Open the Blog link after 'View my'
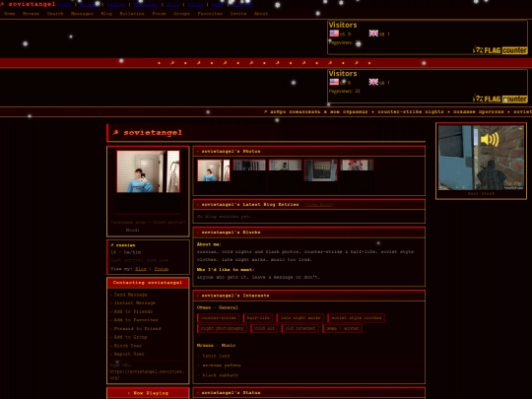This screenshot has width=532, height=399. [141, 269]
